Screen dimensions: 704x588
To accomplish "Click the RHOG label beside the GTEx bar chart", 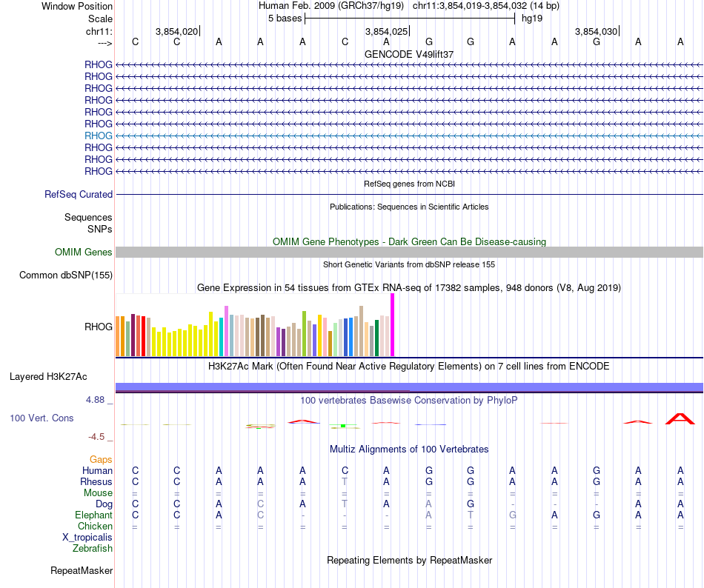I will tap(99, 327).
